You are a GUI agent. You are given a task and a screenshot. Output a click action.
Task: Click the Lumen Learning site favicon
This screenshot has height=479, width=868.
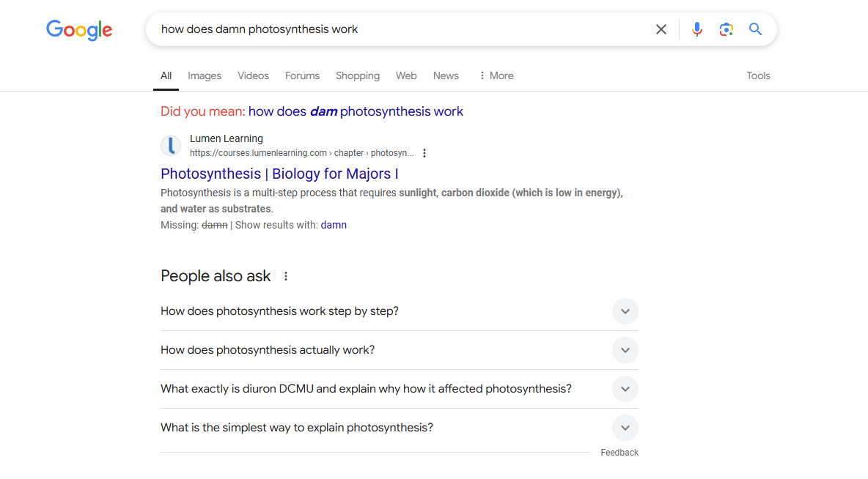coord(171,146)
